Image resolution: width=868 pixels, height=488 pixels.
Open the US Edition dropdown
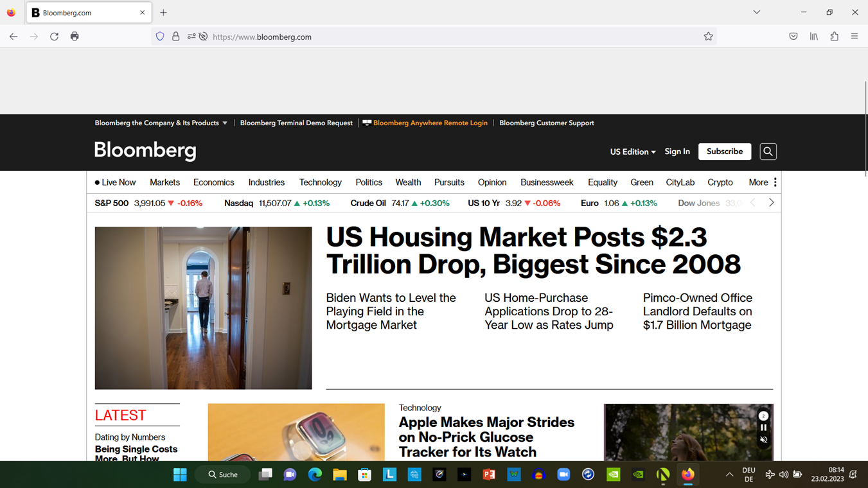pos(633,152)
